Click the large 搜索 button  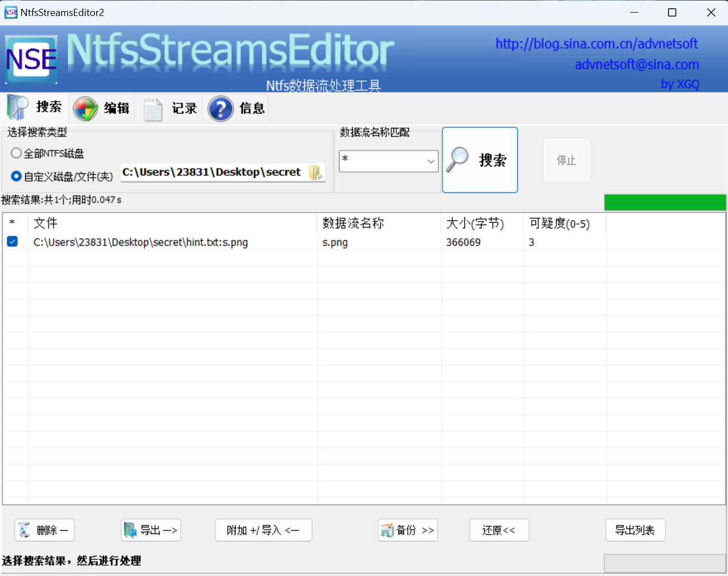(x=480, y=160)
